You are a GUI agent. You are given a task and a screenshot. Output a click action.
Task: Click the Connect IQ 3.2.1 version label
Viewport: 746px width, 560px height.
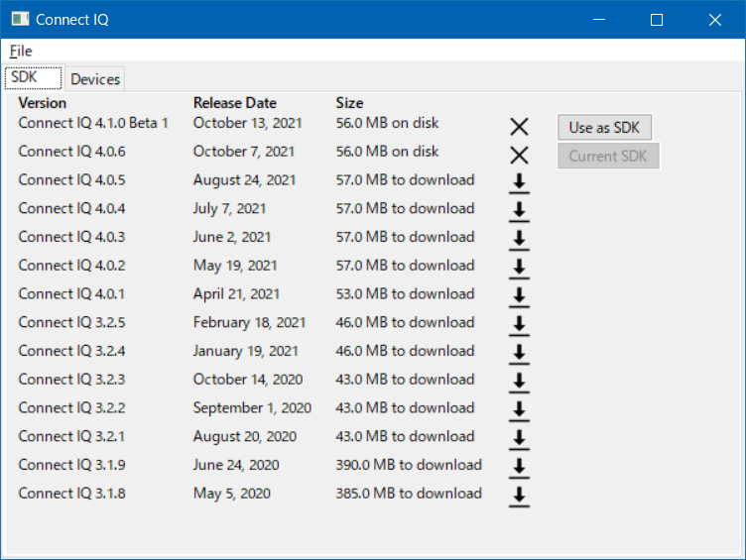tap(71, 437)
